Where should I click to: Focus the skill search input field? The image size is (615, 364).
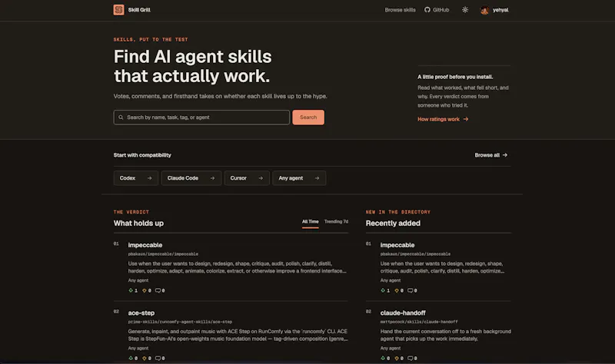(201, 117)
